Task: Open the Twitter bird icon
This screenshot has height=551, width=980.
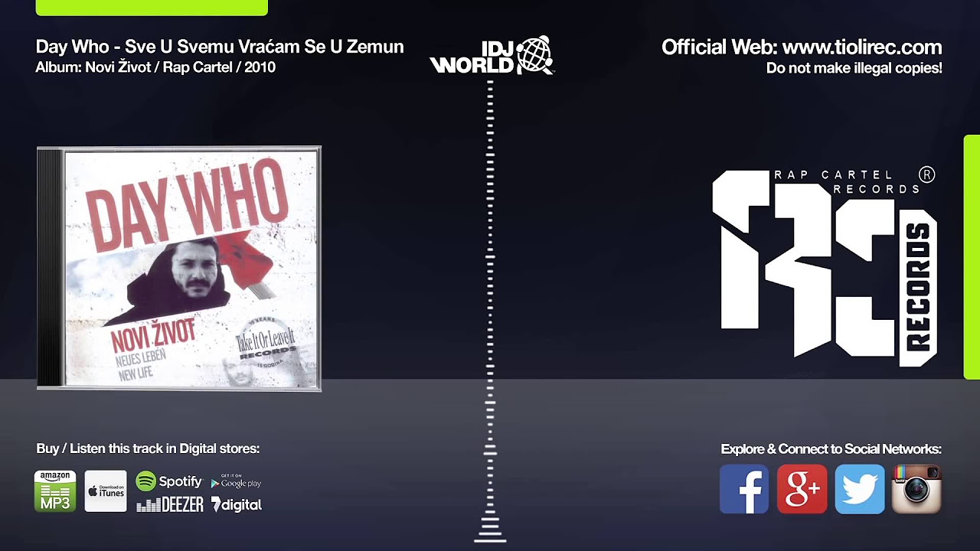Action: [860, 489]
